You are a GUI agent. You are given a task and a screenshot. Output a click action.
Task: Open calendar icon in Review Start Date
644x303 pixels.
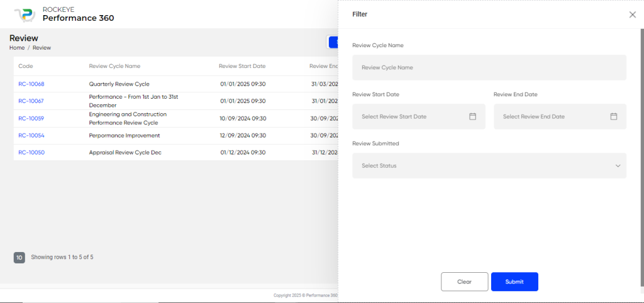(473, 116)
